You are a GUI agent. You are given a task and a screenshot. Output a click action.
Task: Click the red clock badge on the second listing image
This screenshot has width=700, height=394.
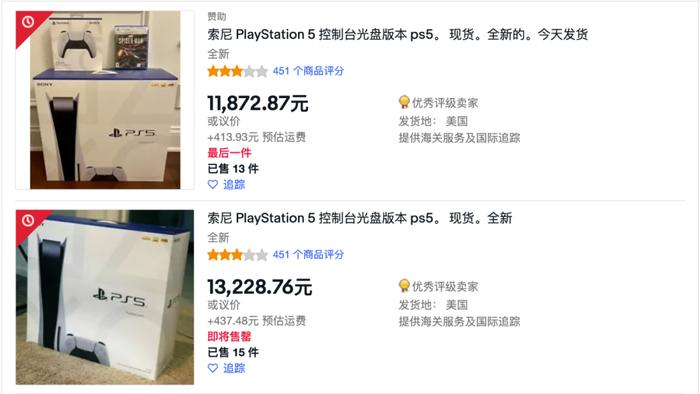(x=28, y=220)
